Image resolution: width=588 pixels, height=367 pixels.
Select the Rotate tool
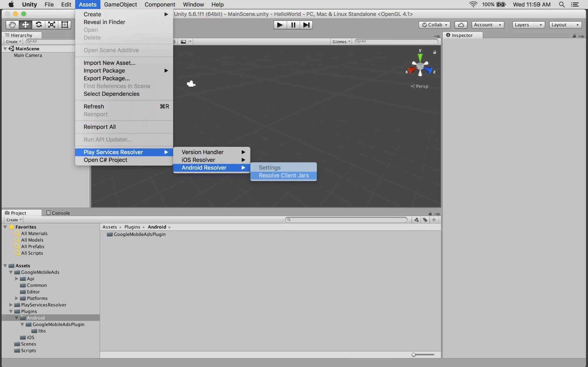tap(39, 25)
